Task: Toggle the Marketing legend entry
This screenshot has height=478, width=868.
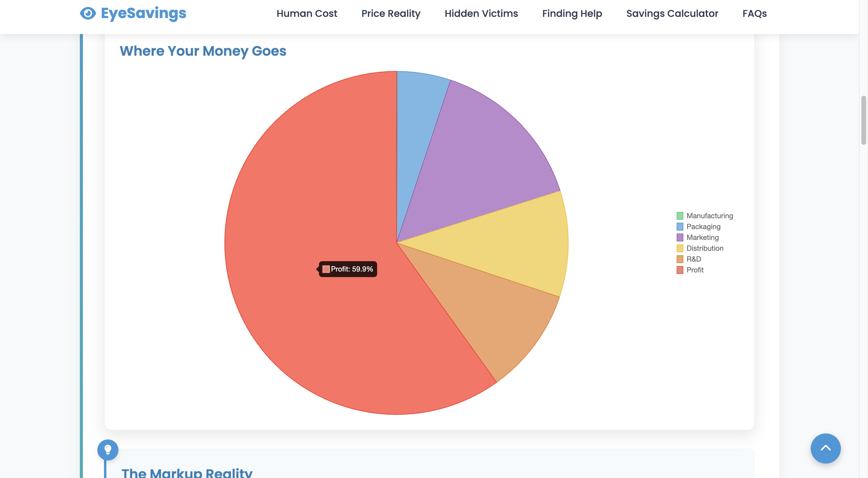Action: [x=702, y=237]
